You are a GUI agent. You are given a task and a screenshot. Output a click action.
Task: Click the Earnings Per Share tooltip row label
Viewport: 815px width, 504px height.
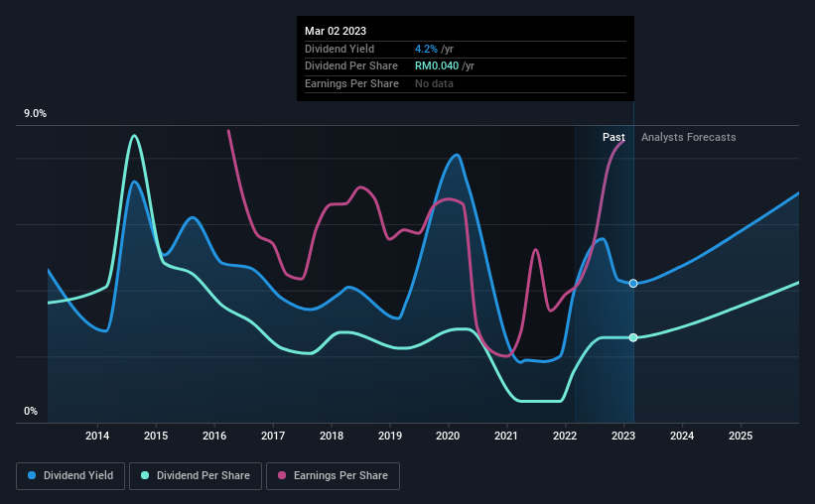pos(351,83)
